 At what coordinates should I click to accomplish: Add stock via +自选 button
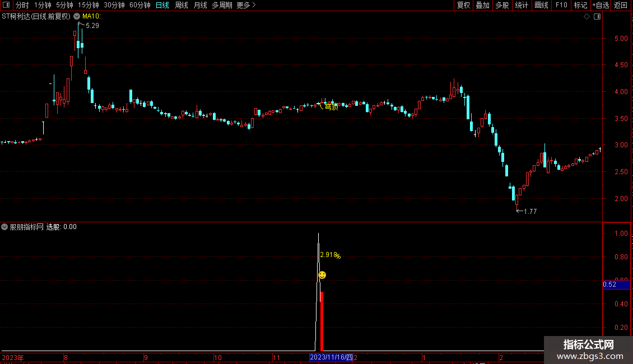click(x=601, y=5)
